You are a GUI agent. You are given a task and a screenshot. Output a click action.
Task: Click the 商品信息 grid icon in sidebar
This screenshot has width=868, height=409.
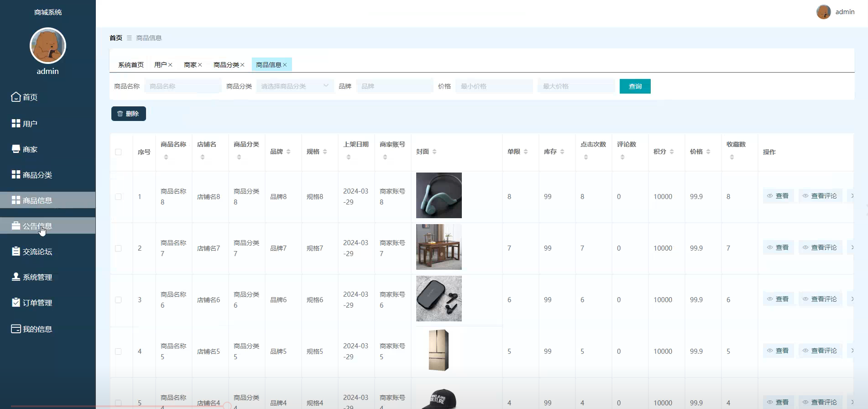click(x=16, y=200)
